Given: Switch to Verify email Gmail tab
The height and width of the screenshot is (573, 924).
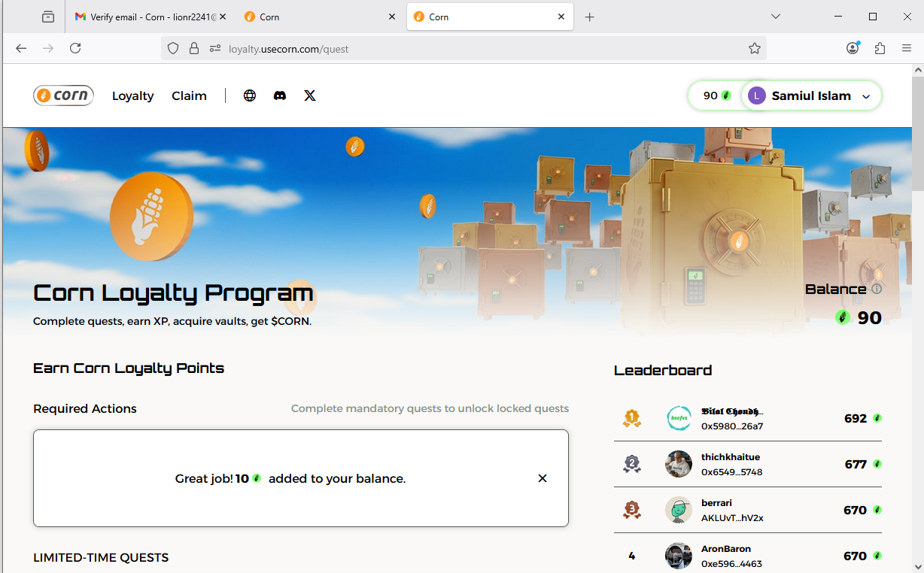Looking at the screenshot, I should coord(150,17).
